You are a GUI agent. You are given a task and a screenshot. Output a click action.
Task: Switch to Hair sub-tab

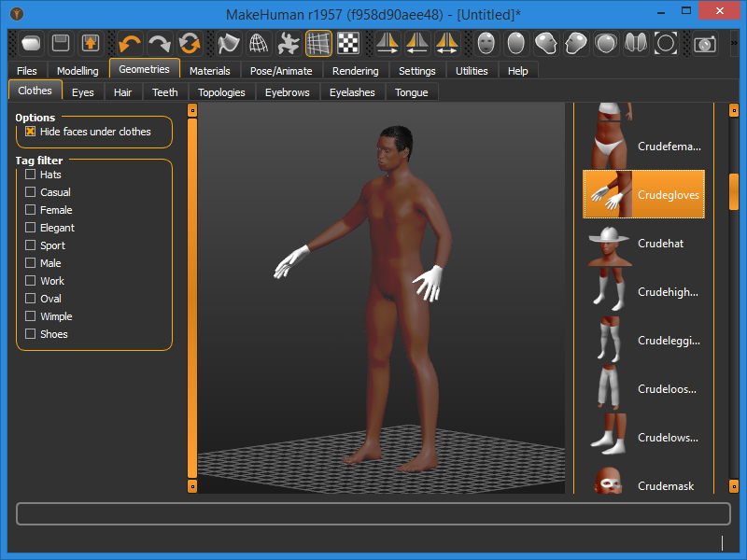tap(123, 91)
